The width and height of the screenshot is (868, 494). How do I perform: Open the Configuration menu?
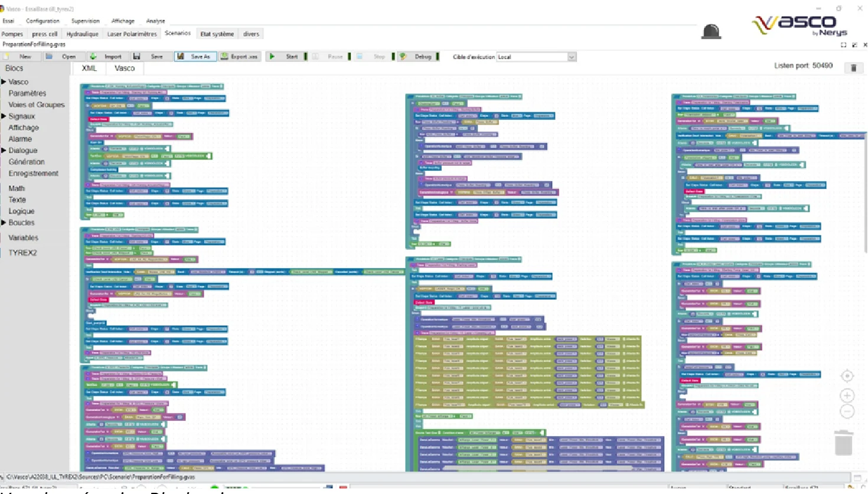43,21
